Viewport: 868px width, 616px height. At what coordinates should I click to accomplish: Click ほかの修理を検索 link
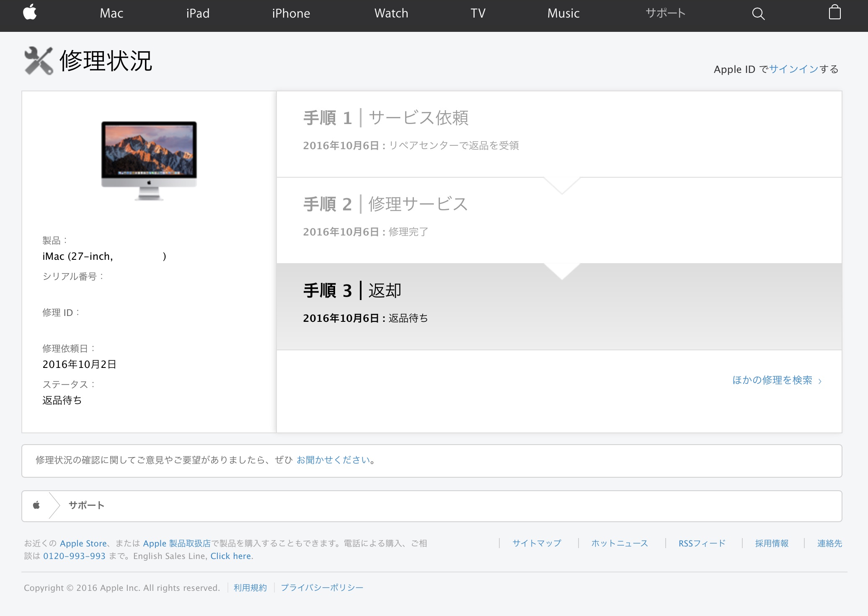(776, 380)
